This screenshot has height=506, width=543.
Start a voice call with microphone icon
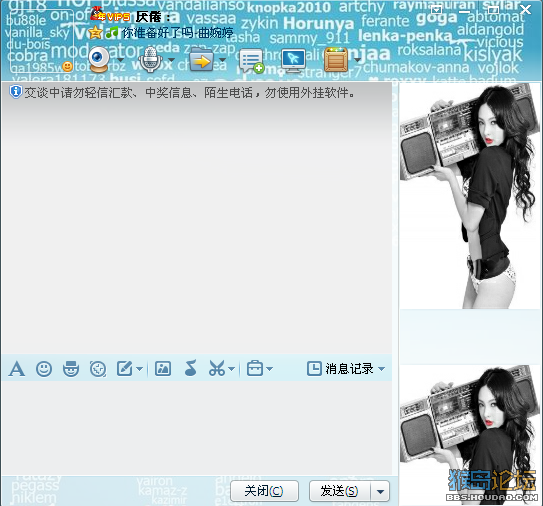click(x=150, y=60)
